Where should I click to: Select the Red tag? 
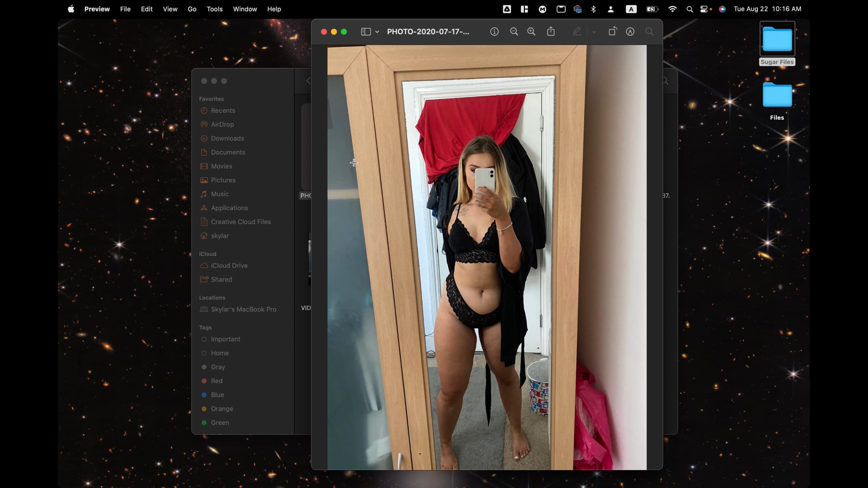click(x=217, y=381)
